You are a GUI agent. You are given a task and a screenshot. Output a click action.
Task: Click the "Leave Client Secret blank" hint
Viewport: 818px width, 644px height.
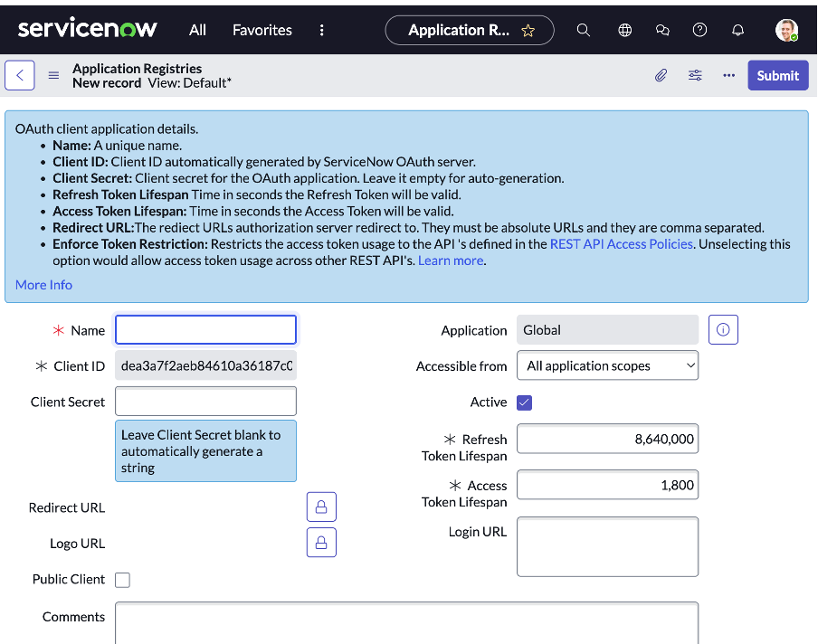click(x=205, y=451)
